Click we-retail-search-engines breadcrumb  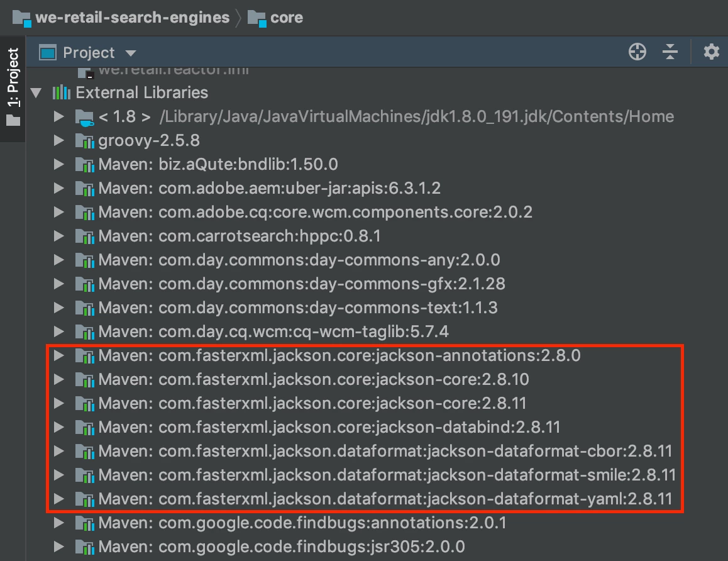click(132, 18)
